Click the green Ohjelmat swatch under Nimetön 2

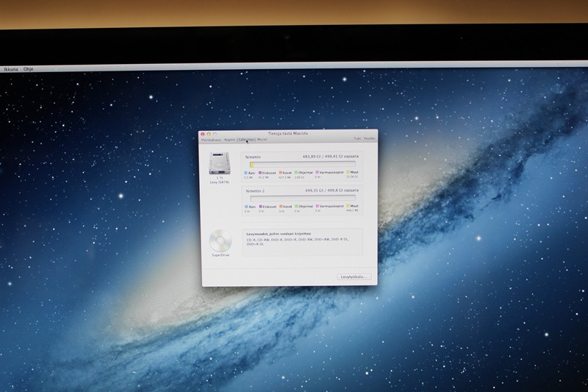(x=296, y=207)
